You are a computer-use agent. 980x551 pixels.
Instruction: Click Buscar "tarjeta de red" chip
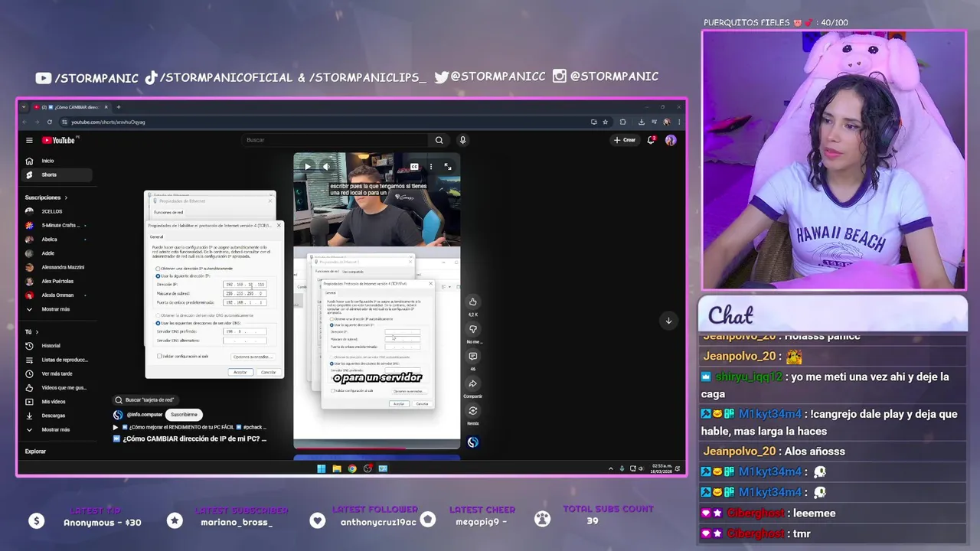pyautogui.click(x=145, y=399)
